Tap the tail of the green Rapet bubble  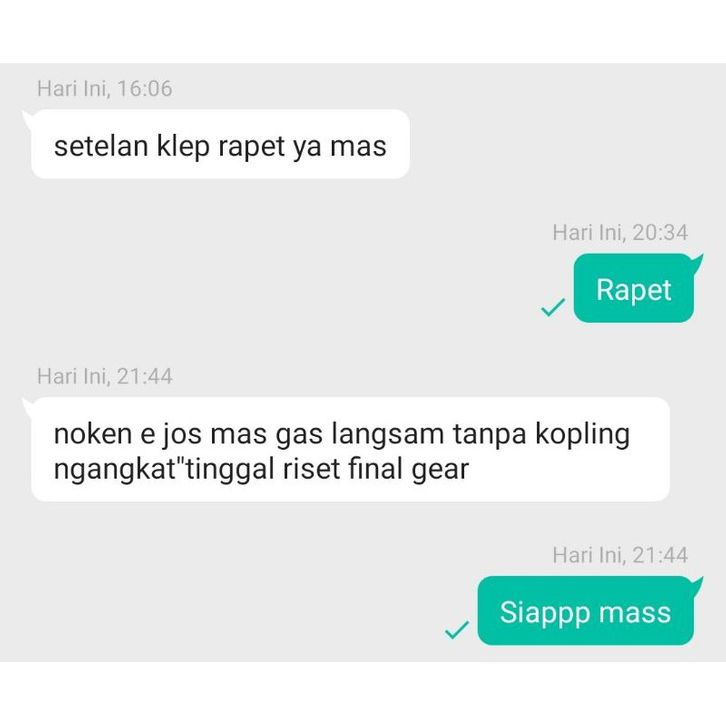(x=696, y=262)
